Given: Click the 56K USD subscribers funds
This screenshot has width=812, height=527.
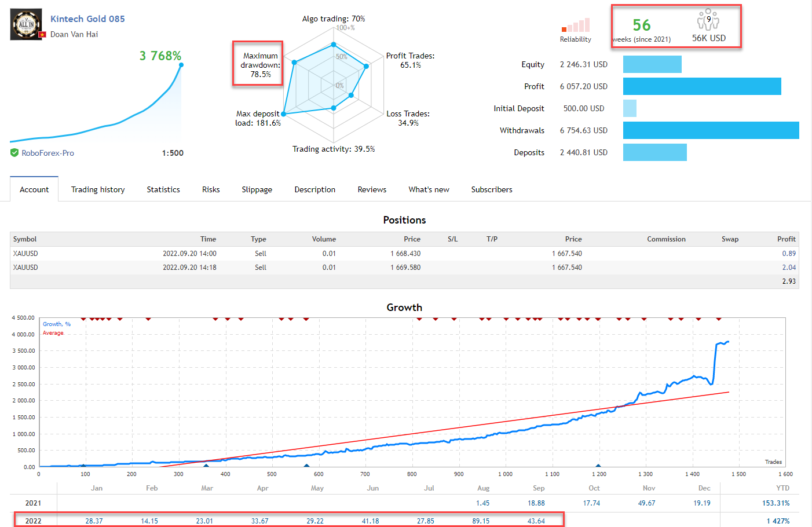Looking at the screenshot, I should point(709,38).
